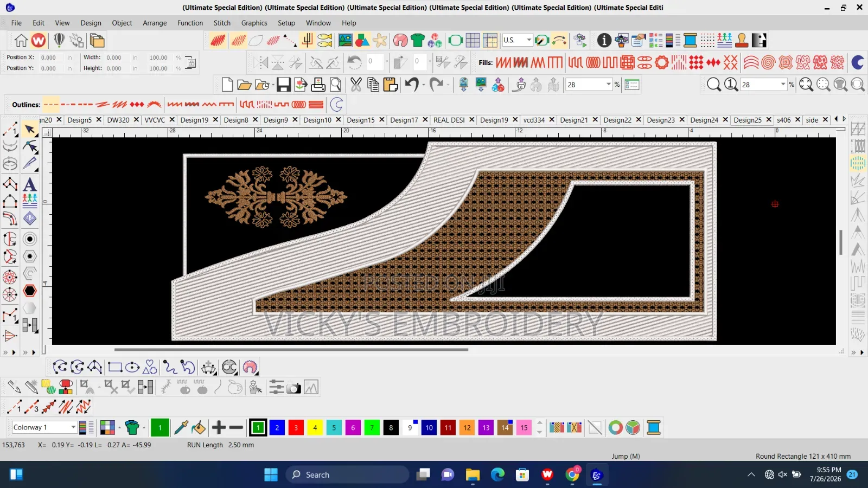This screenshot has width=868, height=488.
Task: Click the horizontal scrollbar under the design
Action: tap(291, 350)
